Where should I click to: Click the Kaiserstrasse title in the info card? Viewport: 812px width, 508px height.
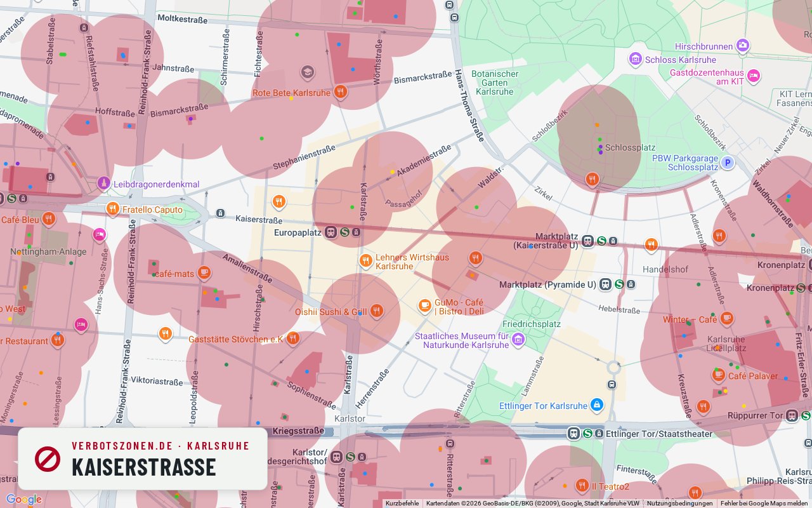point(144,467)
